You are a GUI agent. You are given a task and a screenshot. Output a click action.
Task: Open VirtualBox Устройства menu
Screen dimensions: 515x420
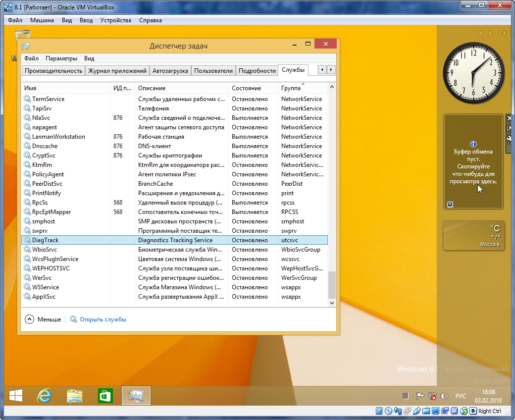115,20
